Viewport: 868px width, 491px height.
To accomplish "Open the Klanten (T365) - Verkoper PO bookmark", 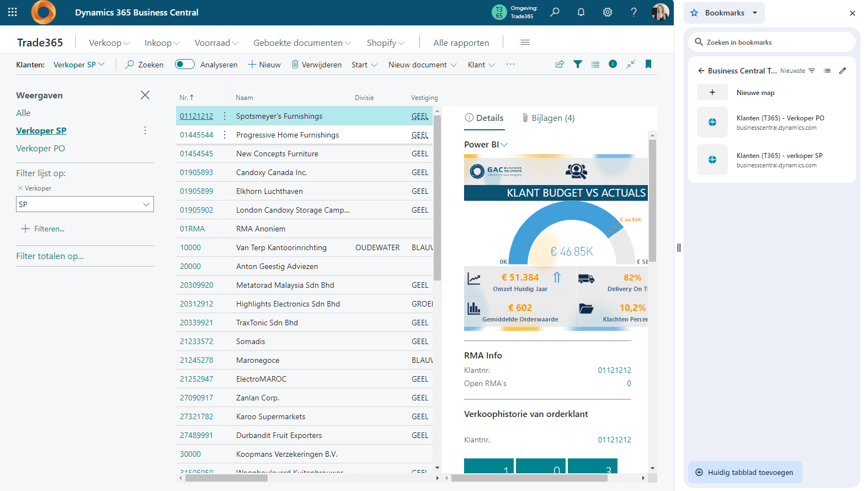I will (772, 122).
